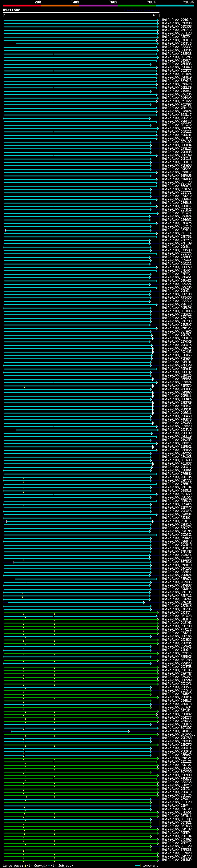Viewport: 197px width, 868px height.
Task: Select the query name AV411582
Action: pos(11,10)
